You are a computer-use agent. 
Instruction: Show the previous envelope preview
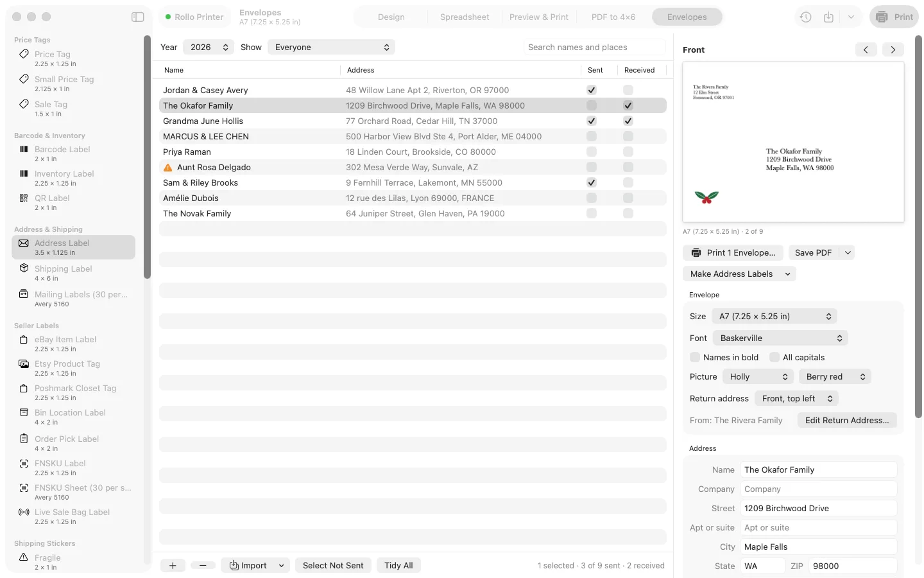coord(866,49)
